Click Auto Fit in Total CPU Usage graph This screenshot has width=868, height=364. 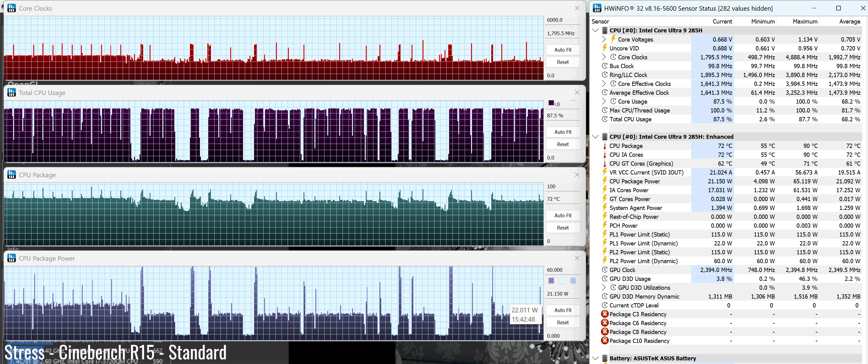click(563, 132)
